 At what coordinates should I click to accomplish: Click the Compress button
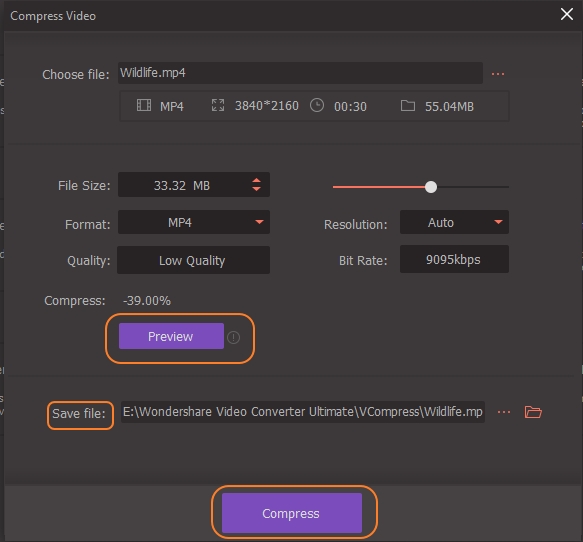point(292,513)
